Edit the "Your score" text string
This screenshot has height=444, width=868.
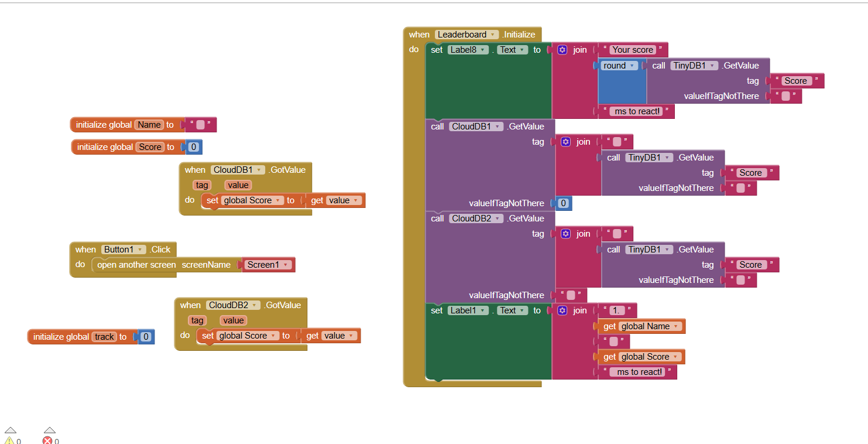(x=633, y=50)
